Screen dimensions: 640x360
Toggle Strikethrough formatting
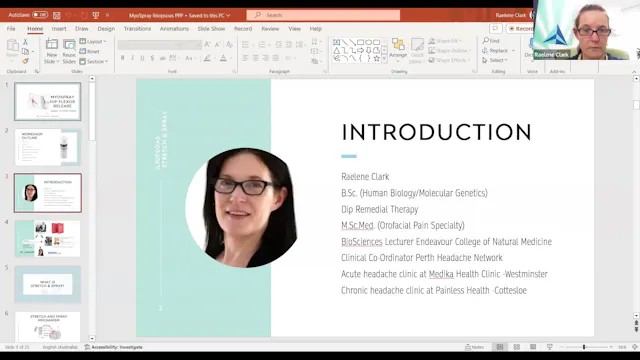point(162,58)
